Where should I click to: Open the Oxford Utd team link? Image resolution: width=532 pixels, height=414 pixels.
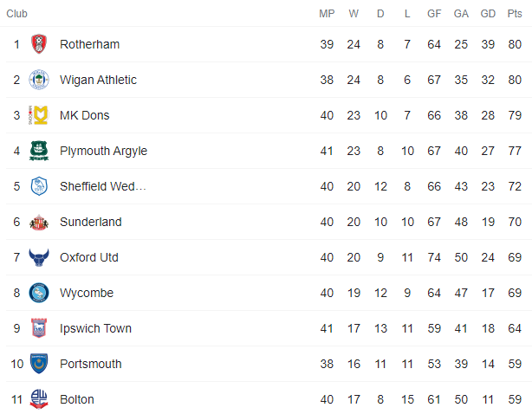[x=88, y=257]
